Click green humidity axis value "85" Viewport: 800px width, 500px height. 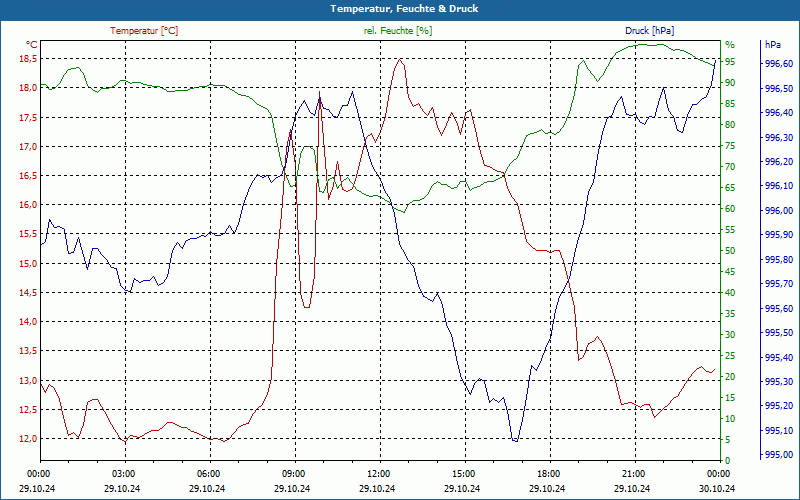point(730,104)
